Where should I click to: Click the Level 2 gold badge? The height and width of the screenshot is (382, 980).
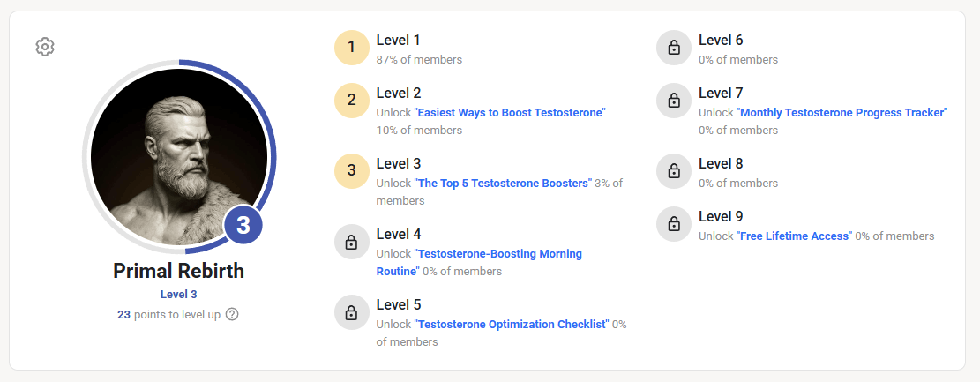tap(351, 101)
